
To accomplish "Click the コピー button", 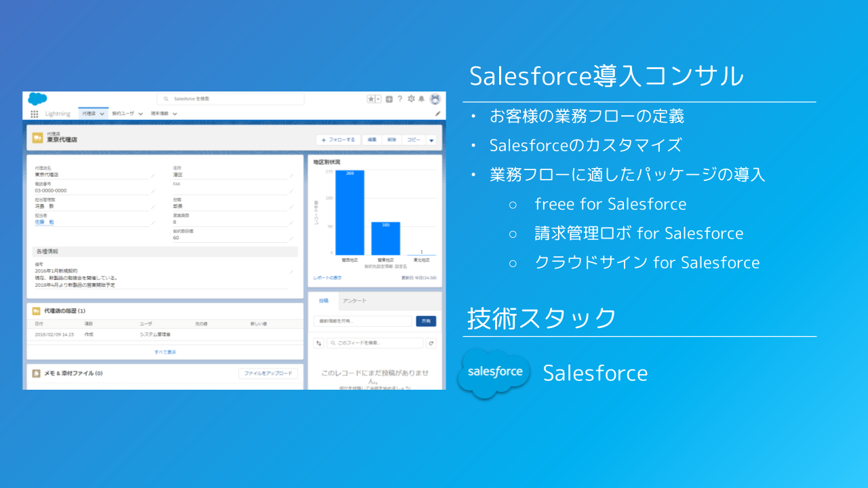I will pos(414,140).
